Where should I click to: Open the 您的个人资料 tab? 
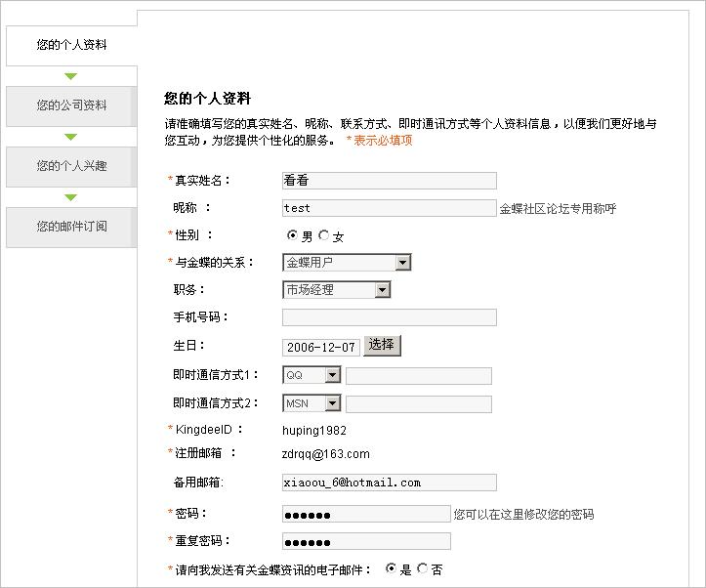tap(71, 45)
